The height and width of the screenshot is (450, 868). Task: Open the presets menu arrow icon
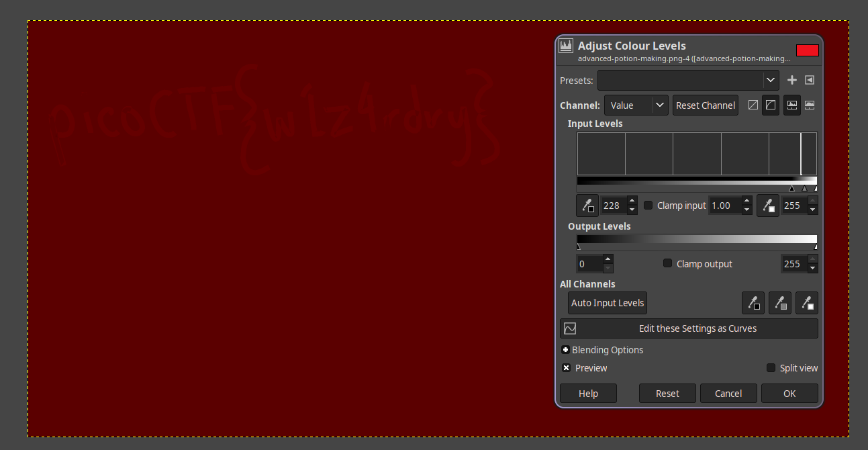pyautogui.click(x=810, y=80)
